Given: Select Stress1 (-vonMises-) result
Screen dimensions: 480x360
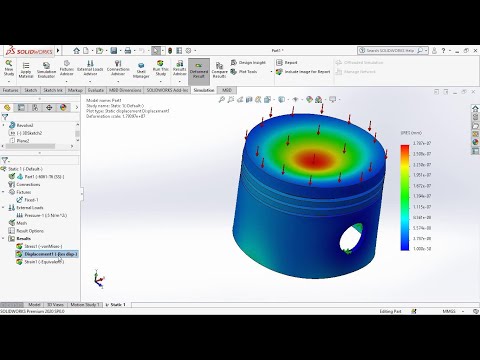Looking at the screenshot, I should (x=39, y=246).
